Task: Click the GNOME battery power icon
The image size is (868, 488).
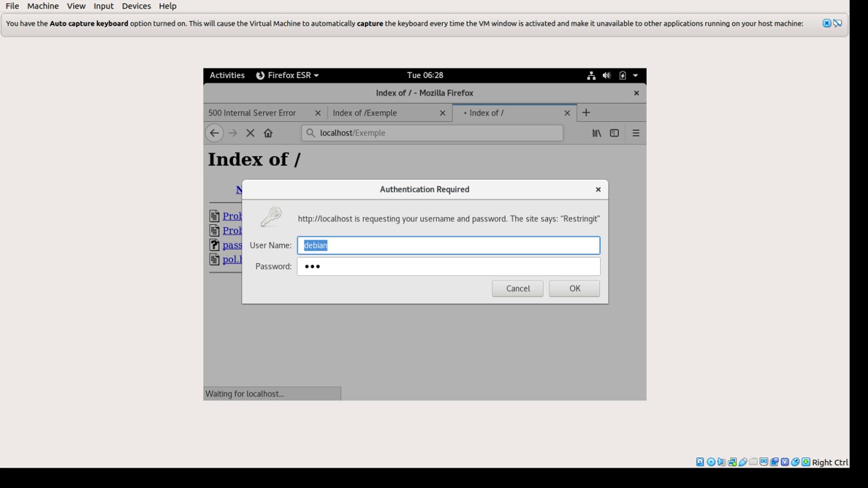Action: pos(623,75)
